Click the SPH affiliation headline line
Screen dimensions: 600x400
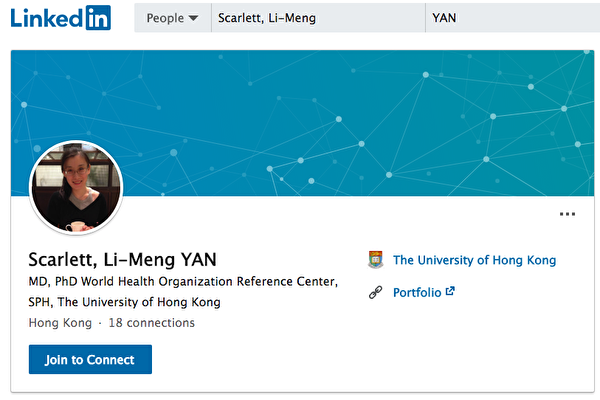coord(125,302)
